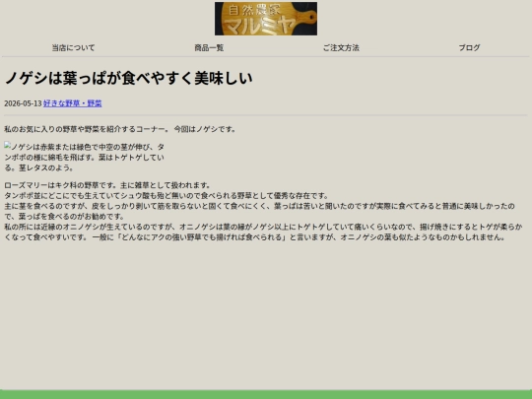Open the 商品一覧 menu item
Image resolution: width=532 pixels, height=399 pixels.
tap(209, 48)
